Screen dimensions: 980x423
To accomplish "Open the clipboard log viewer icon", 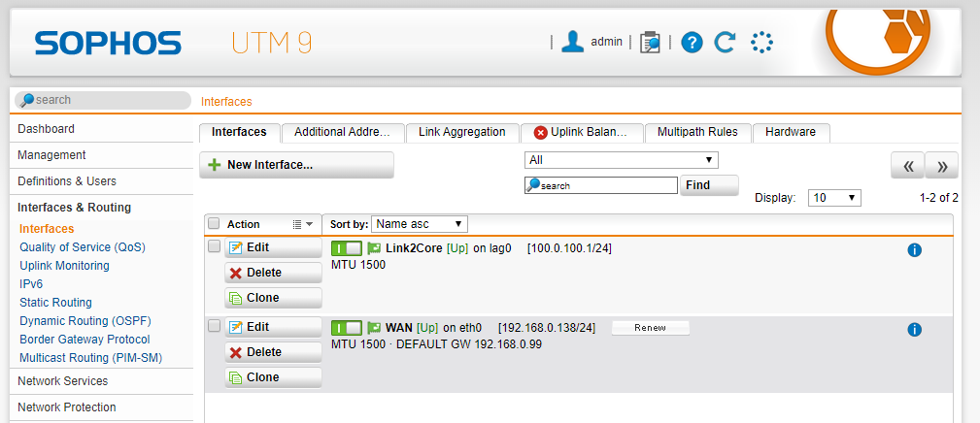I will [650, 43].
